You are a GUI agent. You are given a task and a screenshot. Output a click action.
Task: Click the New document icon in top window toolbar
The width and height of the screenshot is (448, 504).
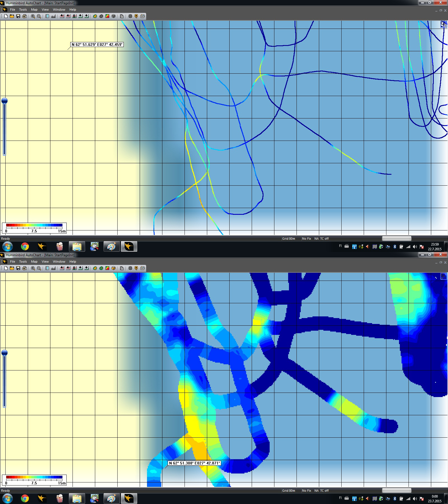coord(6,16)
